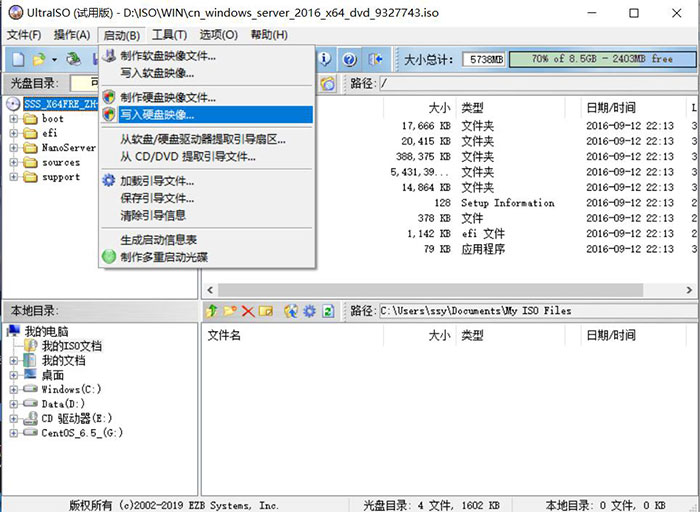Click the Open CD/DVD disc toolbar icon

[74, 59]
